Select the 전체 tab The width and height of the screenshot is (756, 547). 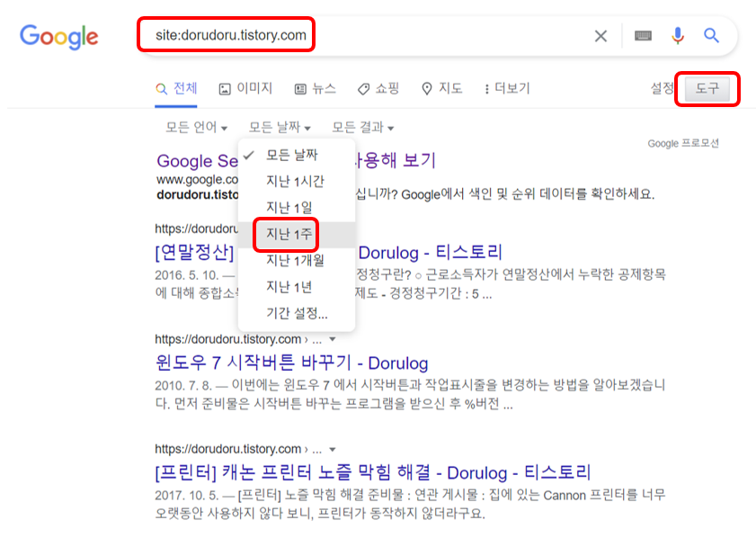176,89
